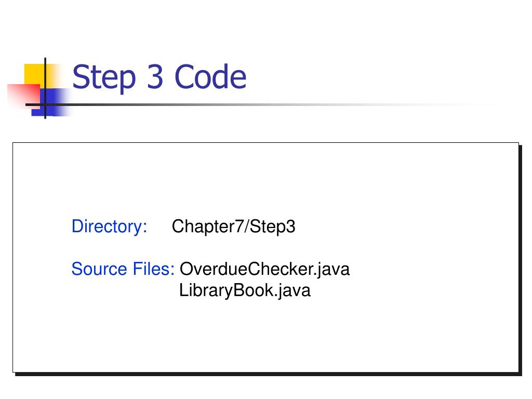Viewport: 532px width, 399px height.
Task: Open the LibraryBook.java file name
Action: 245,290
